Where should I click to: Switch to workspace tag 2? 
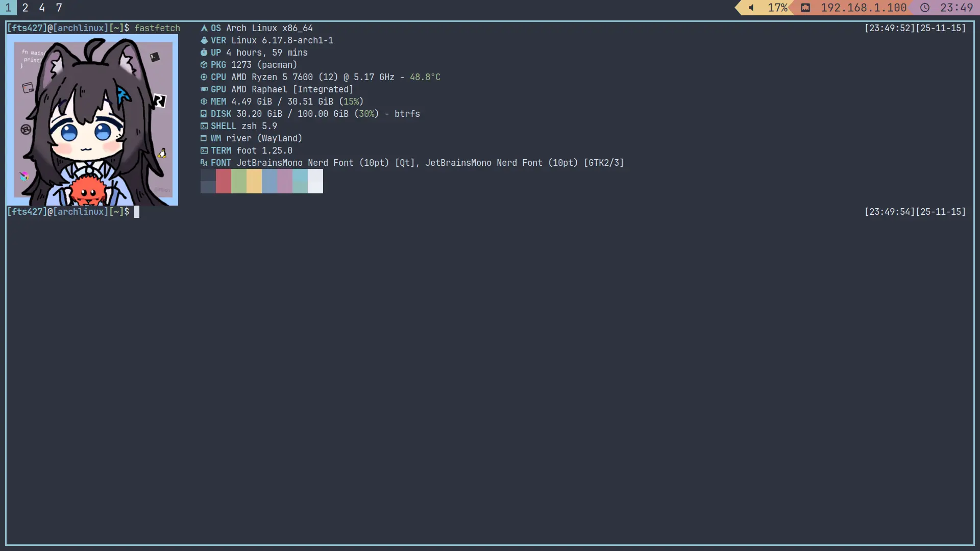click(25, 8)
